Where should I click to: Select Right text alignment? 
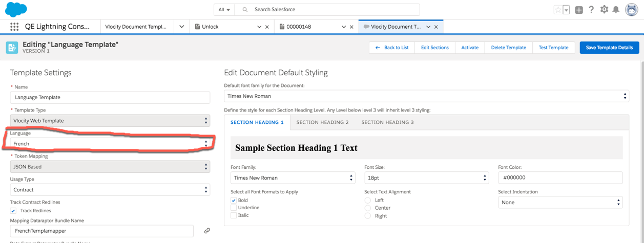coord(367,216)
